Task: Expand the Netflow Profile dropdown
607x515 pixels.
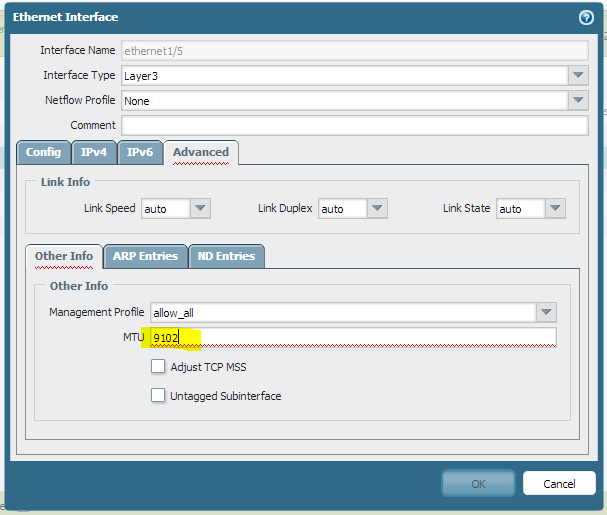Action: point(578,101)
